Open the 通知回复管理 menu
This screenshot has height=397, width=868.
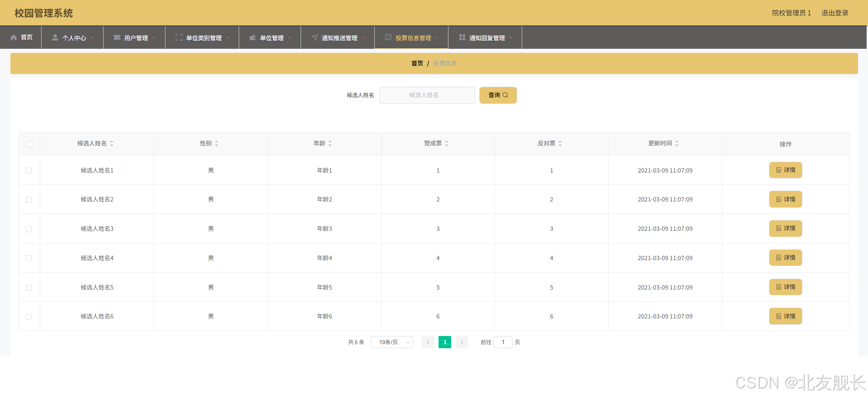485,37
